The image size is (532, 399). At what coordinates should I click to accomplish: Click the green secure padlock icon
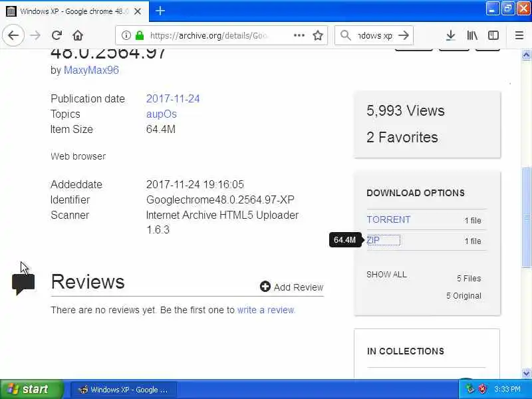(140, 35)
